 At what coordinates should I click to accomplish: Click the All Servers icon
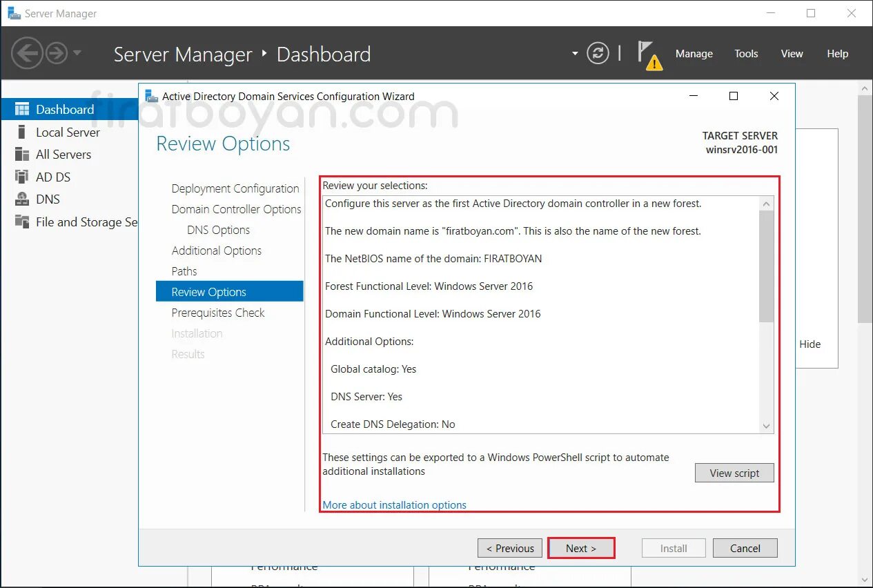(22, 154)
